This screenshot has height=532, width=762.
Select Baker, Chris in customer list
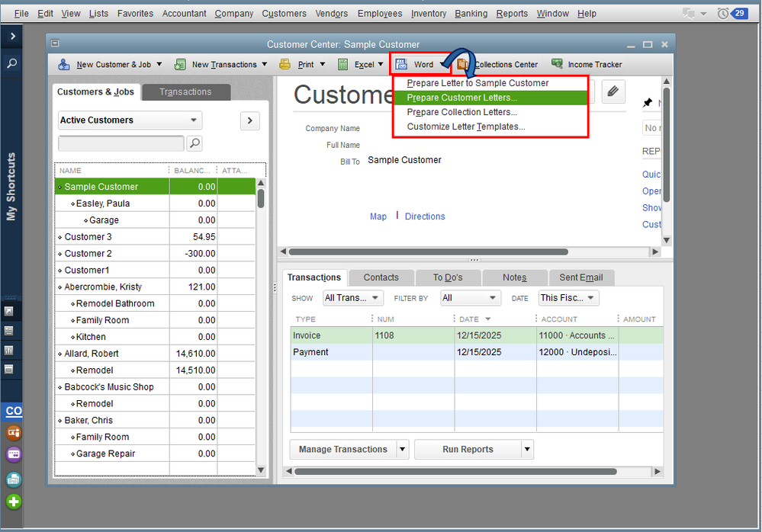[x=155, y=421]
